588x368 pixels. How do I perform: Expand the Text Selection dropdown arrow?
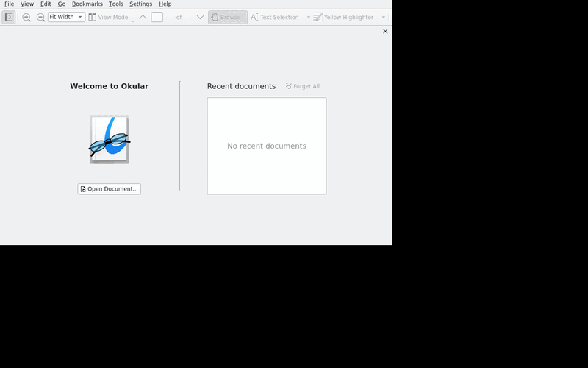point(308,17)
